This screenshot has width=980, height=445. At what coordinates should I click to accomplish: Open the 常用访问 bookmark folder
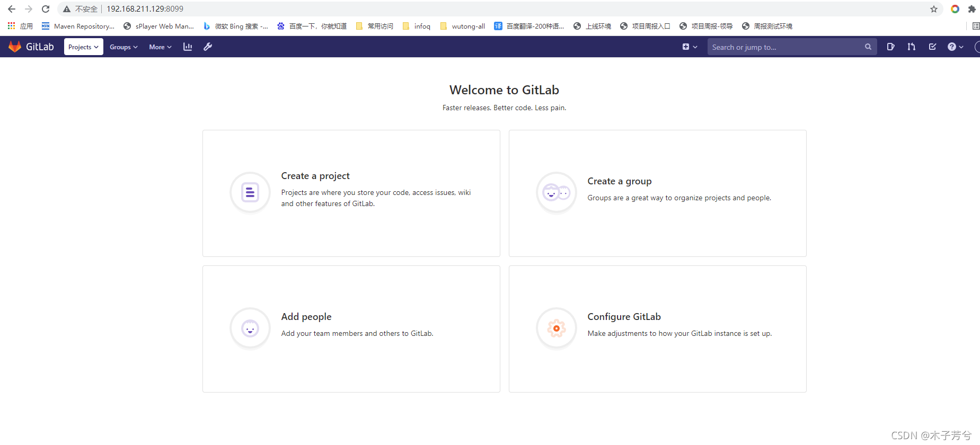[x=374, y=26]
